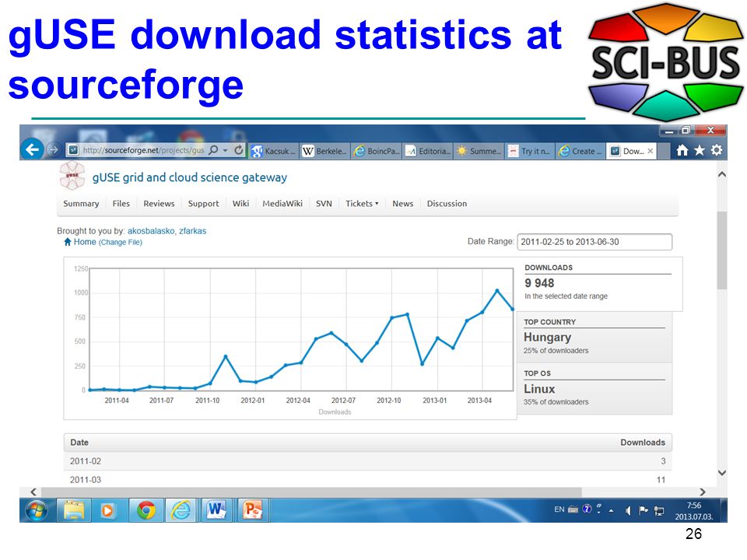Screen dimensions: 747x560
Task: Click the Refresh icon in address bar
Action: 239,150
